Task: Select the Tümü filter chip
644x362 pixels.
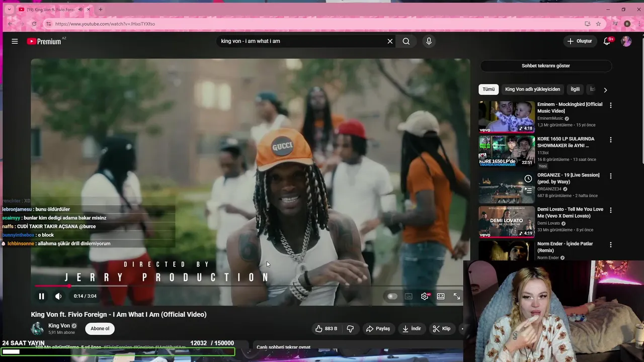Action: pos(489,89)
